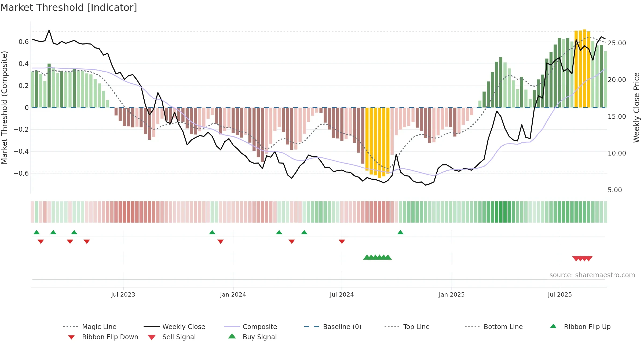Toggle the Ribbon Flip Up legend entry
Screen dimensions: 644x362
pos(580,327)
